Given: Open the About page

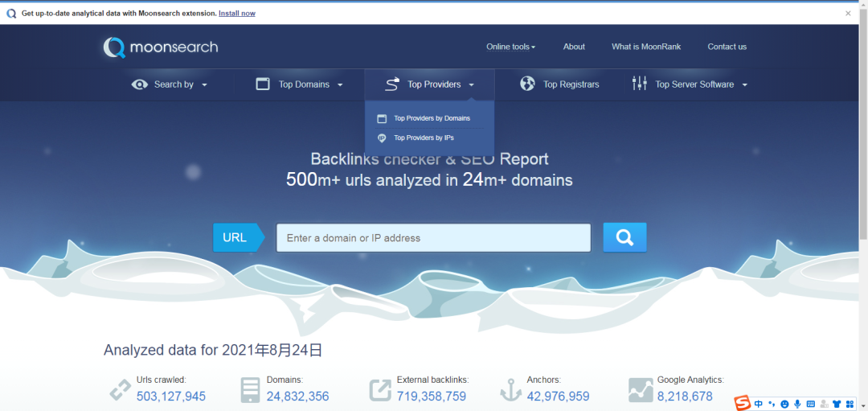Looking at the screenshot, I should tap(574, 47).
